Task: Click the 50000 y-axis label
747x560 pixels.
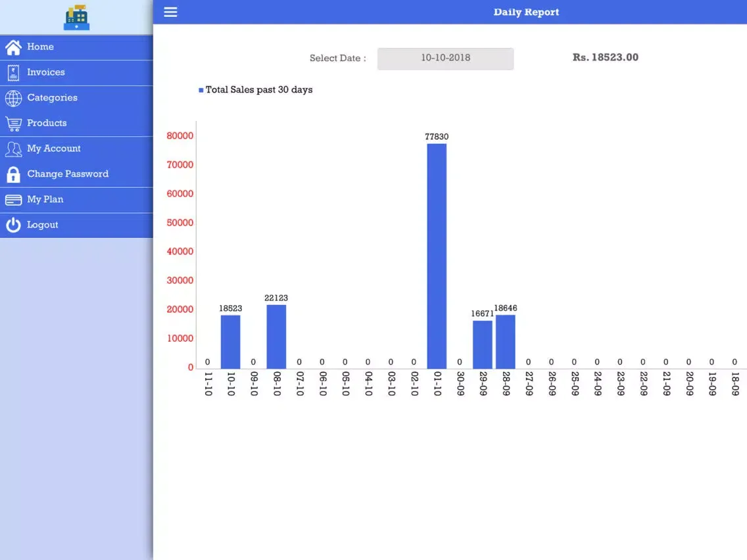Action: [180, 223]
